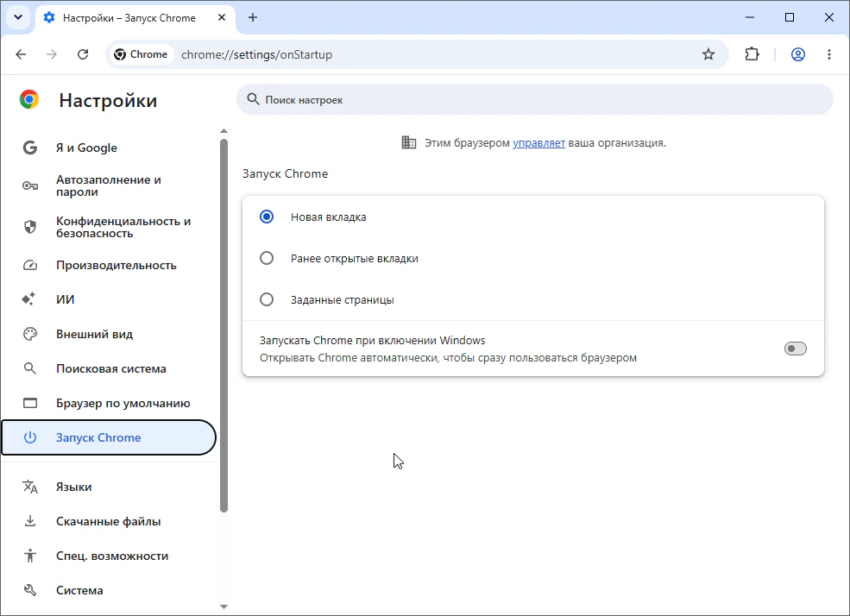
Task: Open Производительность section
Action: pyautogui.click(x=109, y=266)
